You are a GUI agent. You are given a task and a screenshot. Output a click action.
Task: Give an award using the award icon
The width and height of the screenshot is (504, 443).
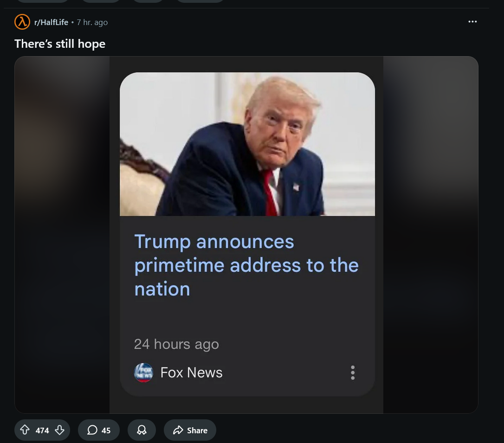coord(142,430)
